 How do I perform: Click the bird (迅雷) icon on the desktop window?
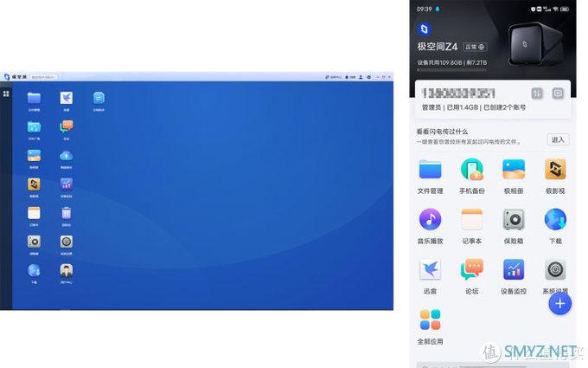pyautogui.click(x=67, y=98)
